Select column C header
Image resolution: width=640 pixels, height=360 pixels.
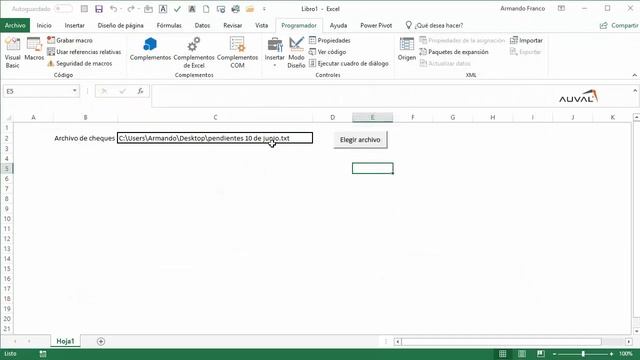coord(215,117)
